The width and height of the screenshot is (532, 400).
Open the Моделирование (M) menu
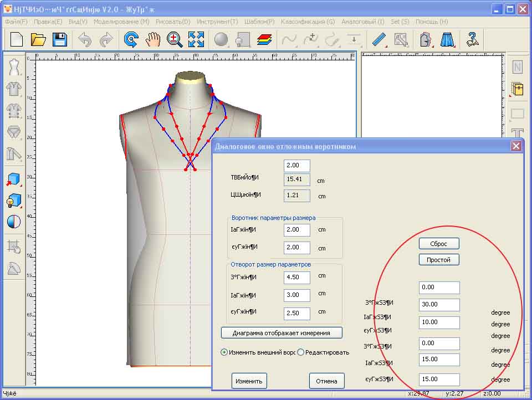tap(121, 22)
